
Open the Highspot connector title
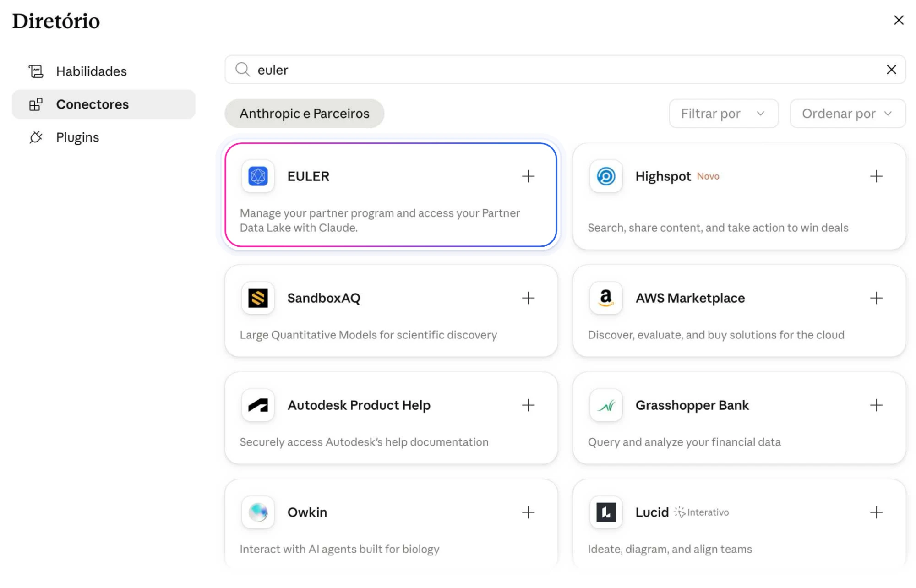pyautogui.click(x=663, y=176)
